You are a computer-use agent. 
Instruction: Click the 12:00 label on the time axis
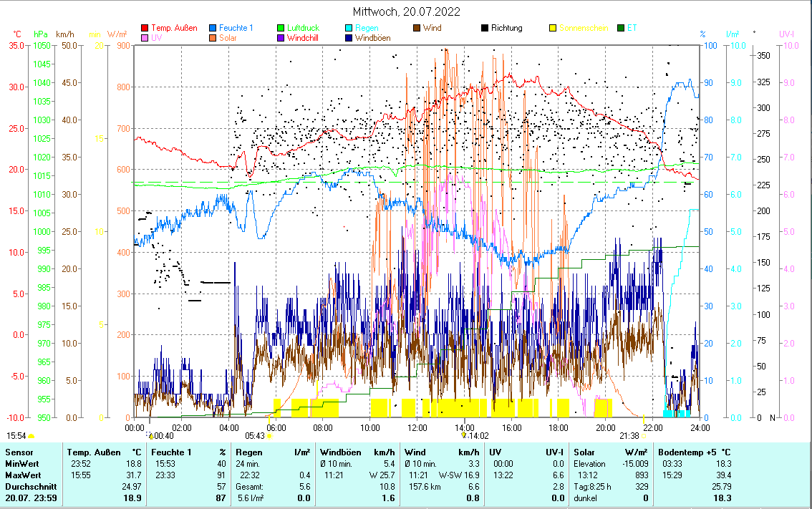pos(417,427)
